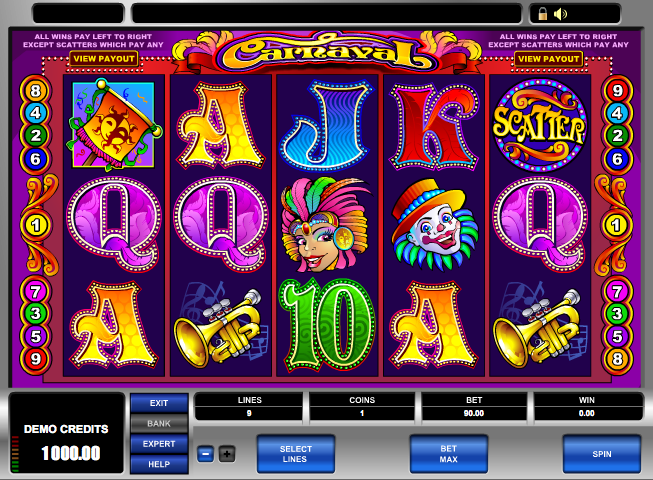Click the clown face symbol

434,225
